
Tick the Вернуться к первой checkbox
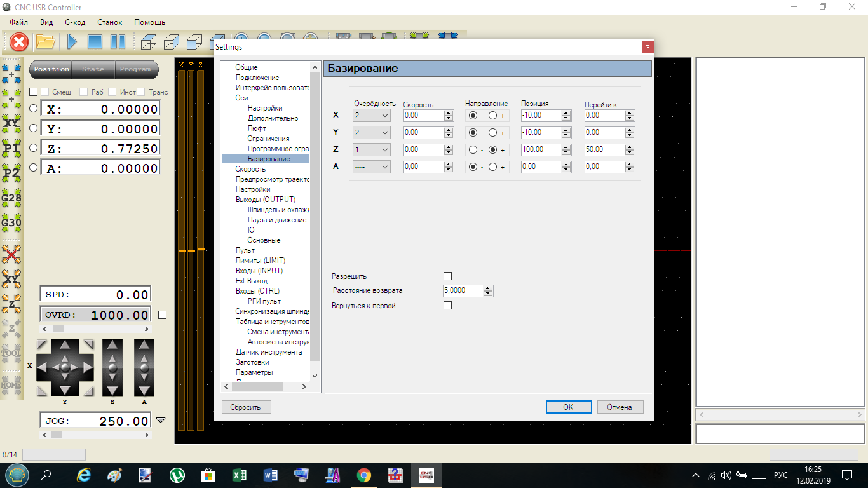(x=447, y=306)
